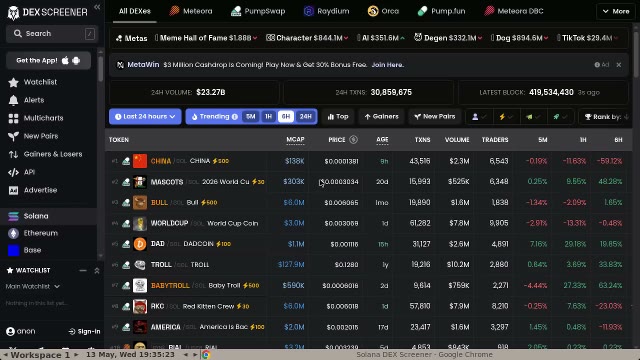Image resolution: width=640 pixels, height=360 pixels.
Task: Open the Character $844.1M meta
Action: [x=307, y=38]
